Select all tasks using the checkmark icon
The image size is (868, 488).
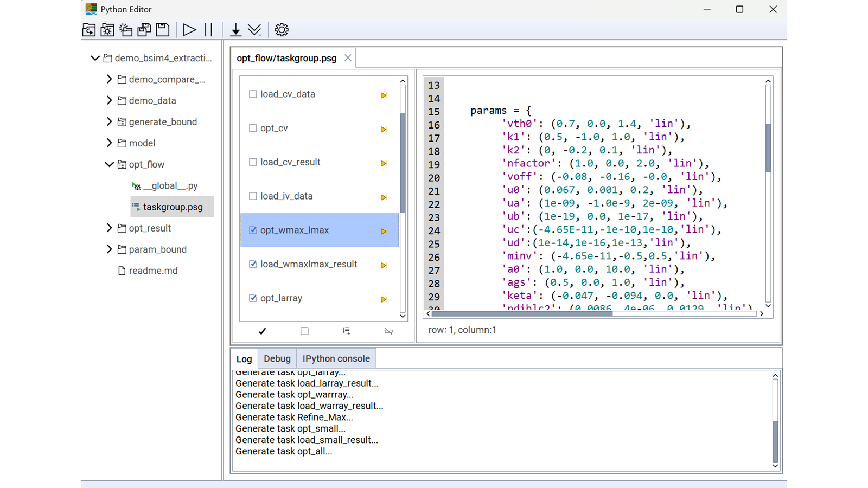[x=262, y=331]
